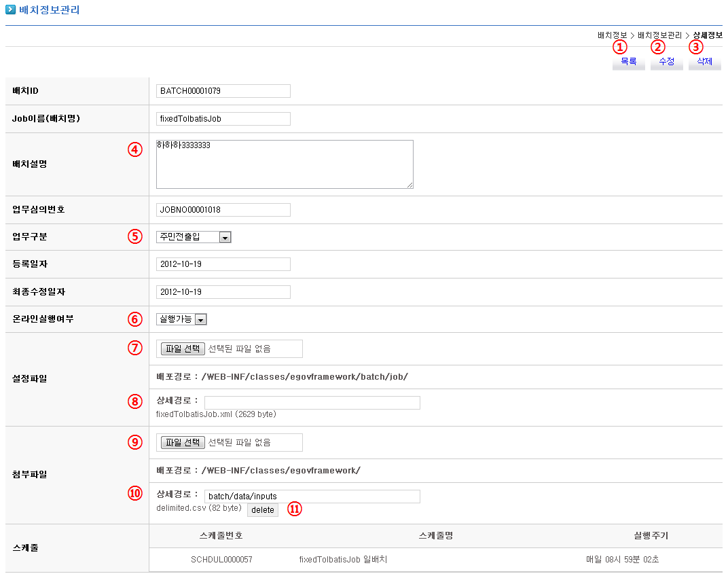Screen dimensions: 728x576
Task: Click the 최종수정일자 date field
Action: pyautogui.click(x=223, y=292)
